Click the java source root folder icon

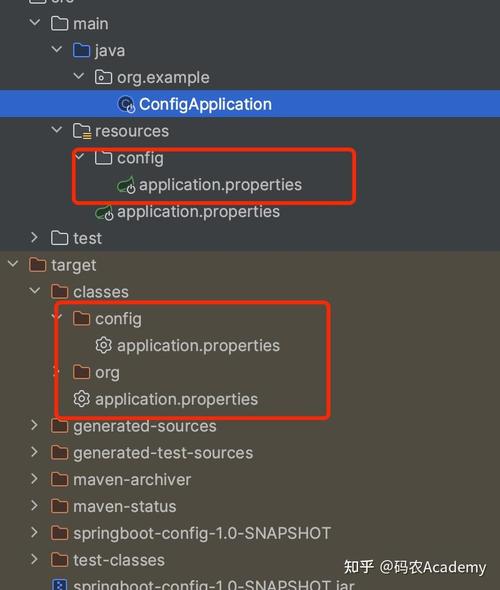tap(82, 50)
